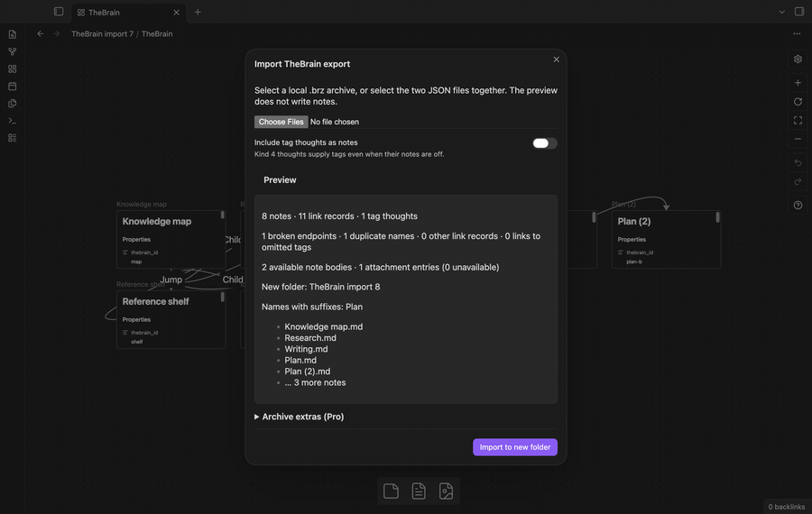Open command palette terminal icon
The height and width of the screenshot is (514, 812).
click(x=13, y=121)
